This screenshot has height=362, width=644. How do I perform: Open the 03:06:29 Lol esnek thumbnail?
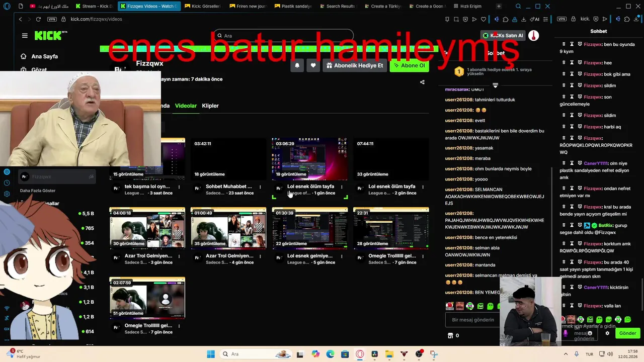(309, 159)
